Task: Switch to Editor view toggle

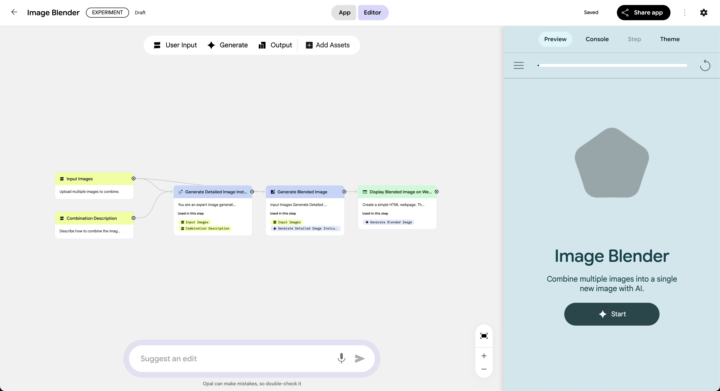Action: (372, 13)
